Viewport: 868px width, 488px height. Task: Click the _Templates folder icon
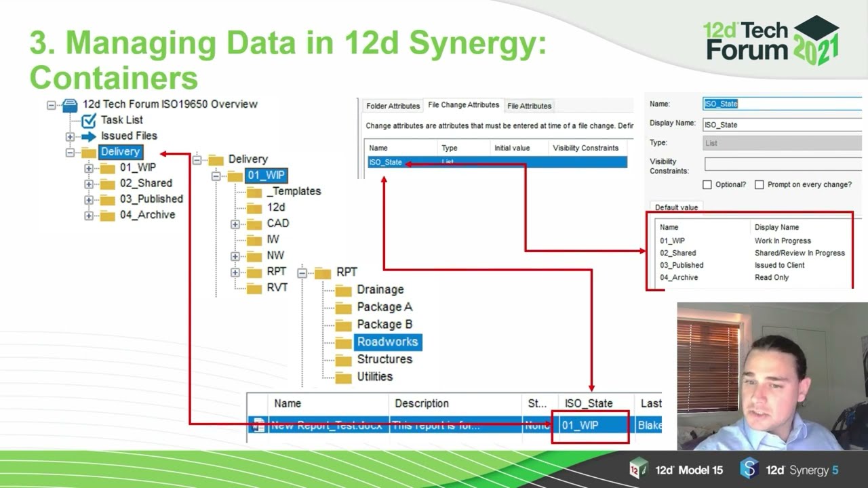pyautogui.click(x=254, y=192)
